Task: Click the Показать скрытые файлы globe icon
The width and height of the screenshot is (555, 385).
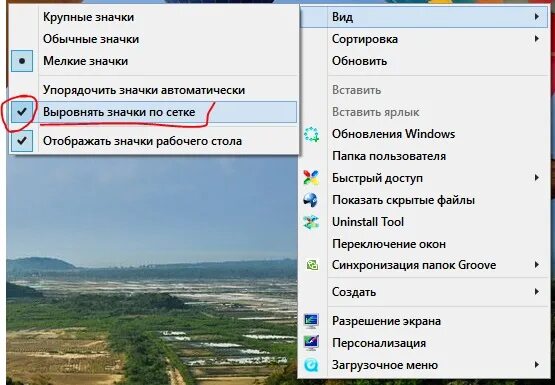Action: point(311,200)
